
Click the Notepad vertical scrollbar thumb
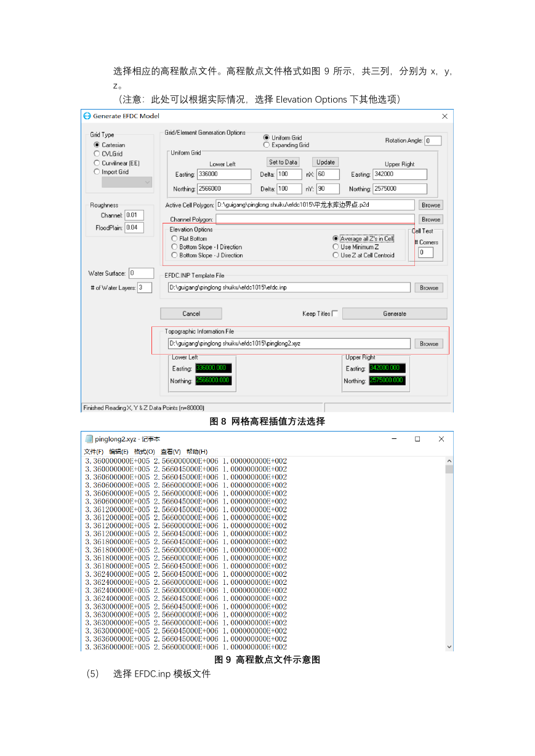click(x=449, y=469)
